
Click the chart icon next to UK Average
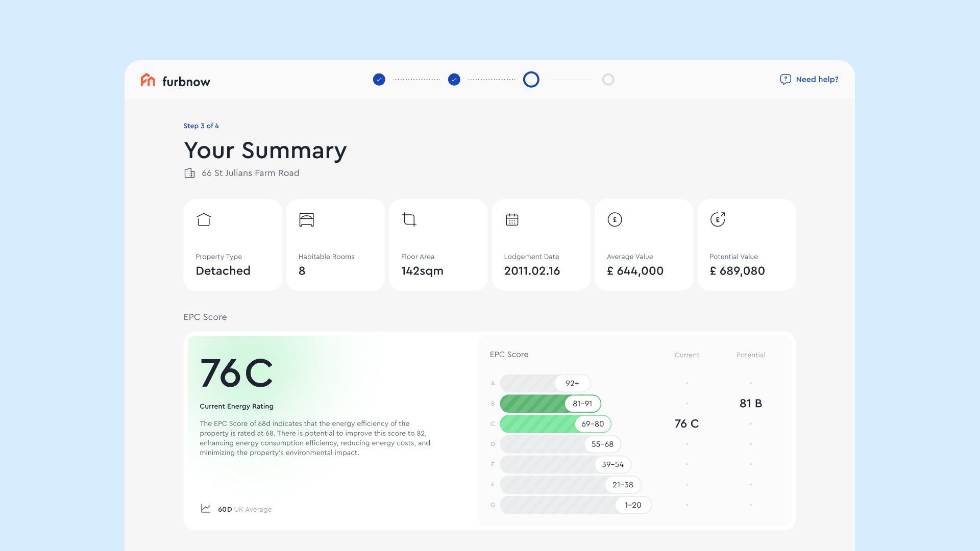pyautogui.click(x=206, y=509)
